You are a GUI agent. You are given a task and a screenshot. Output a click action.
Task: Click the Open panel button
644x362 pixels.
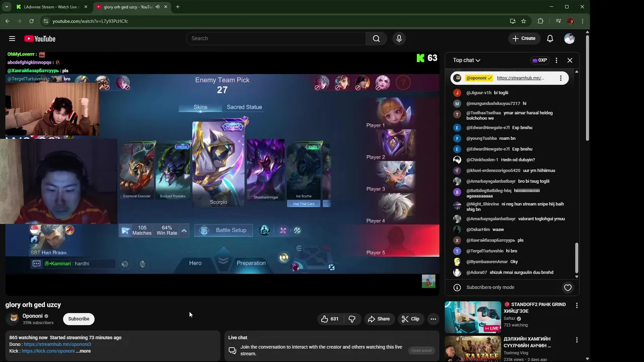[x=422, y=350]
